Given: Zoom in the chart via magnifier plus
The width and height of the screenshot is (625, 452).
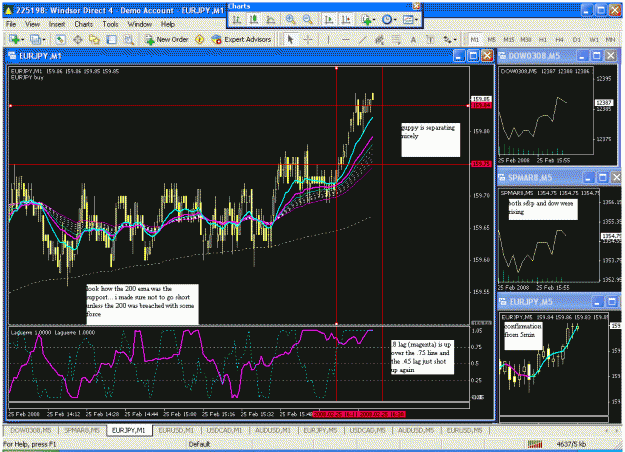Looking at the screenshot, I should pyautogui.click(x=291, y=19).
